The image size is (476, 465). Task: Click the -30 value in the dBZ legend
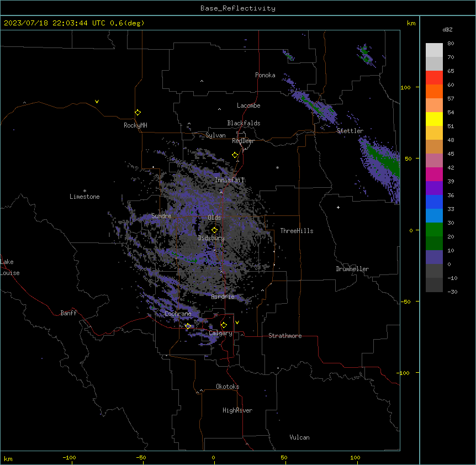click(452, 292)
